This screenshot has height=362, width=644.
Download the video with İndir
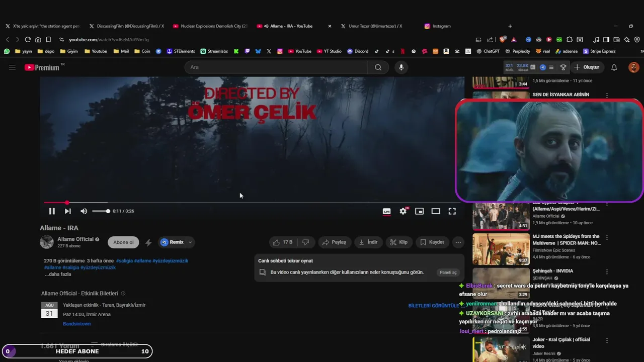[x=368, y=242]
